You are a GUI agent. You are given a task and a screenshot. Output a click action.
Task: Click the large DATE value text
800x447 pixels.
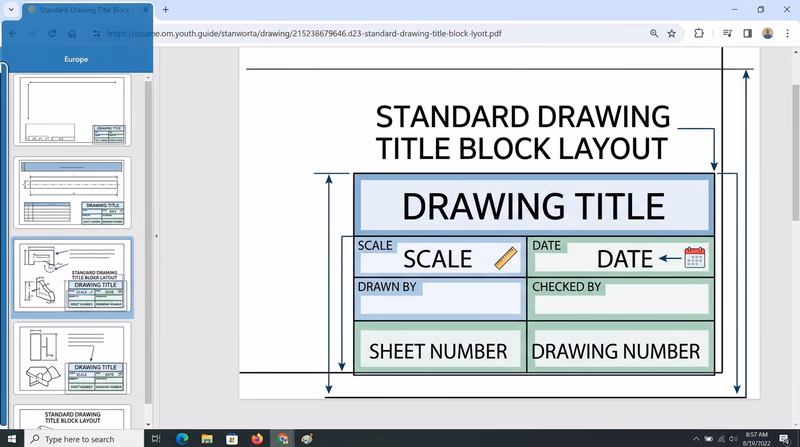[624, 259]
